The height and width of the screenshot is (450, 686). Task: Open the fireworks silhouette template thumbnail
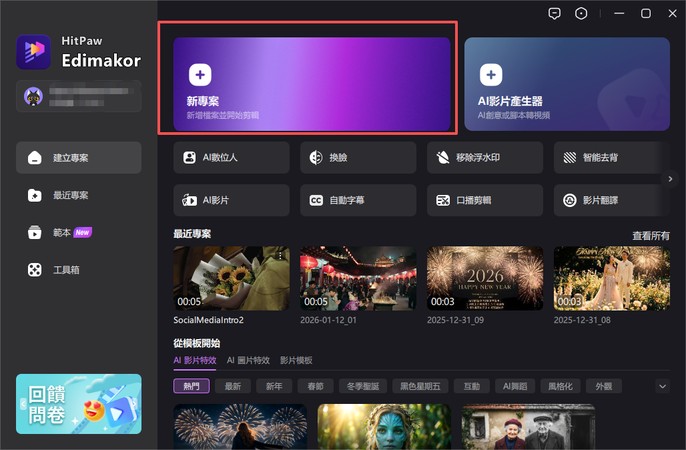tap(240, 427)
